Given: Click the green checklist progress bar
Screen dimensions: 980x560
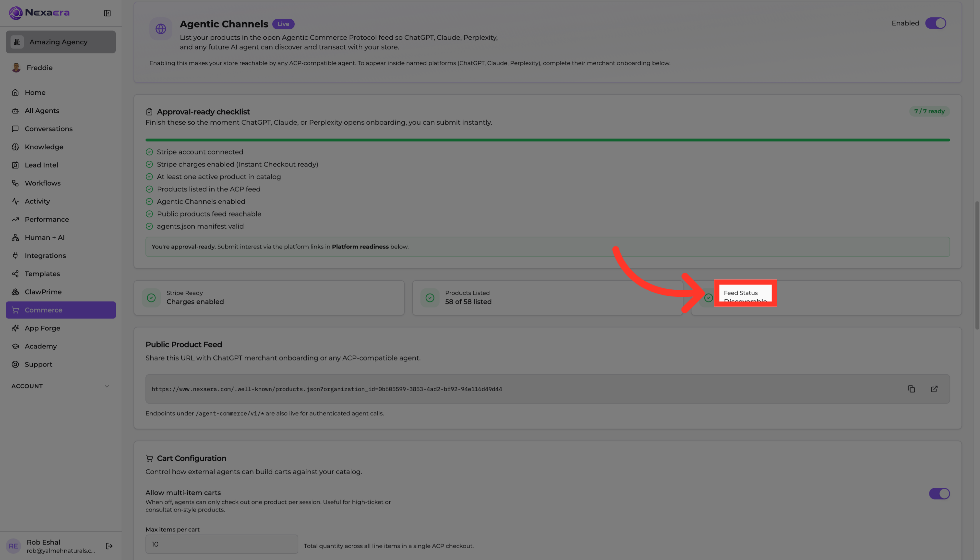Looking at the screenshot, I should point(547,140).
